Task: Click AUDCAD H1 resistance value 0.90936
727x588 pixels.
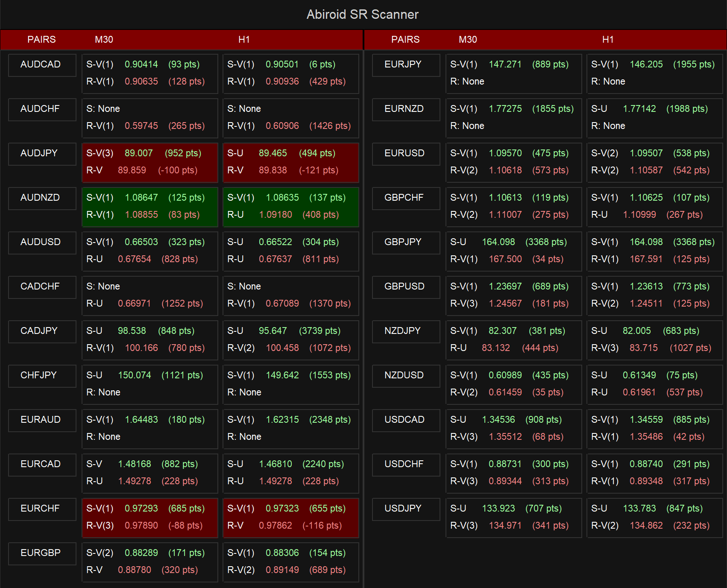Action: tap(282, 82)
